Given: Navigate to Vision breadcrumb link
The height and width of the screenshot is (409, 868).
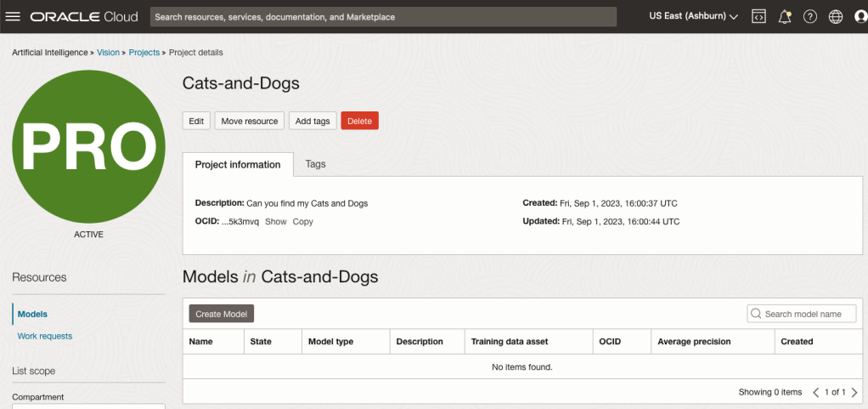Looking at the screenshot, I should (108, 53).
